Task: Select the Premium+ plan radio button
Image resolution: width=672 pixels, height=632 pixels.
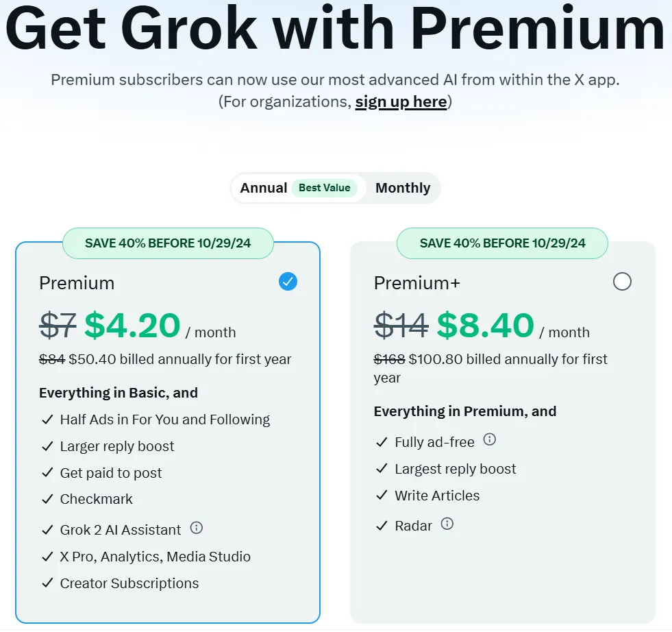Action: (x=622, y=282)
